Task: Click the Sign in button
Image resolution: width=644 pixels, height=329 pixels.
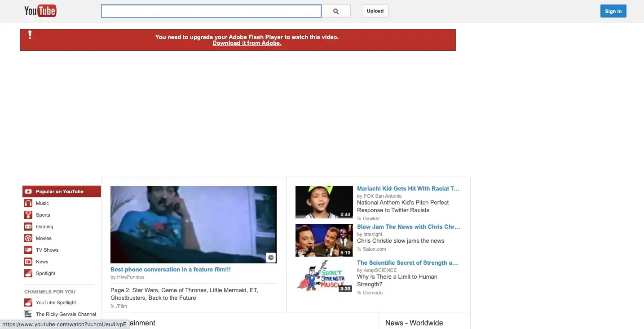Action: tap(613, 11)
